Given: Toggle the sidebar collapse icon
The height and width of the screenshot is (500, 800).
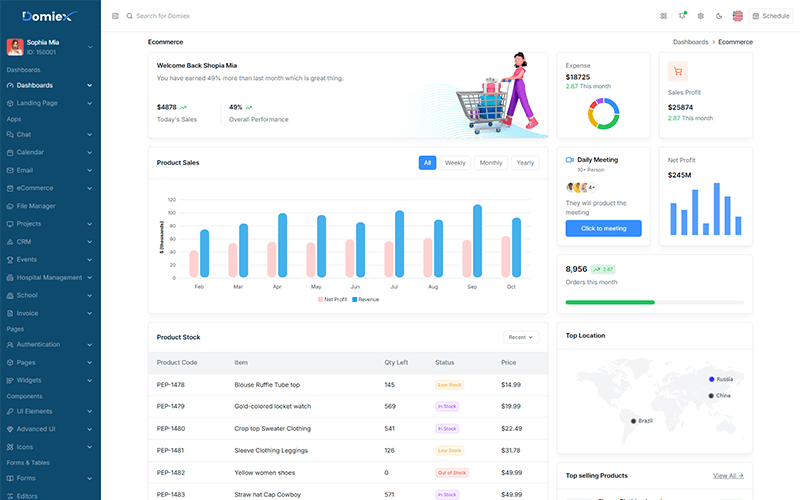Looking at the screenshot, I should click(x=115, y=16).
